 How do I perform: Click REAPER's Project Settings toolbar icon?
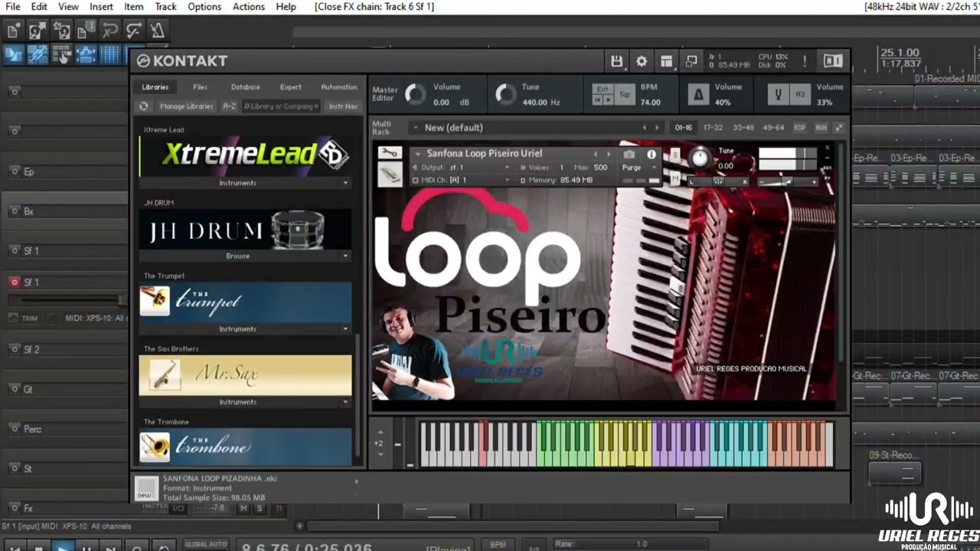[x=85, y=31]
